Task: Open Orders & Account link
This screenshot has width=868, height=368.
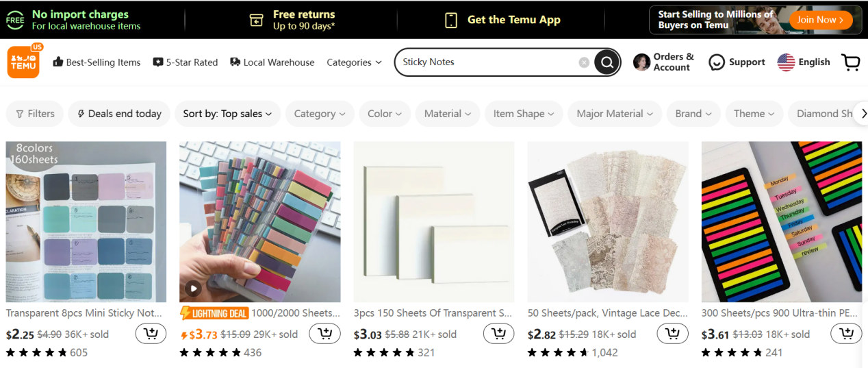Action: tap(663, 62)
